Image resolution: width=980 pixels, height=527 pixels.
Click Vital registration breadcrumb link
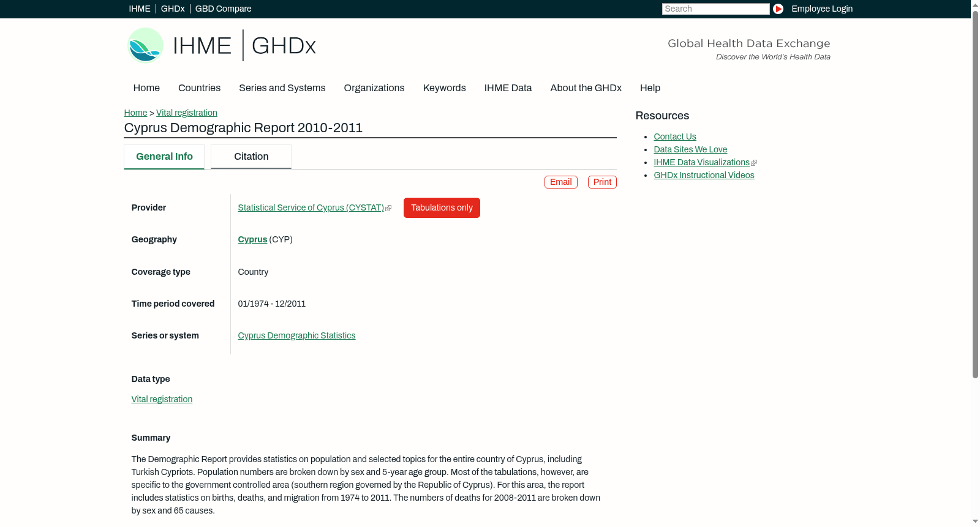[187, 113]
